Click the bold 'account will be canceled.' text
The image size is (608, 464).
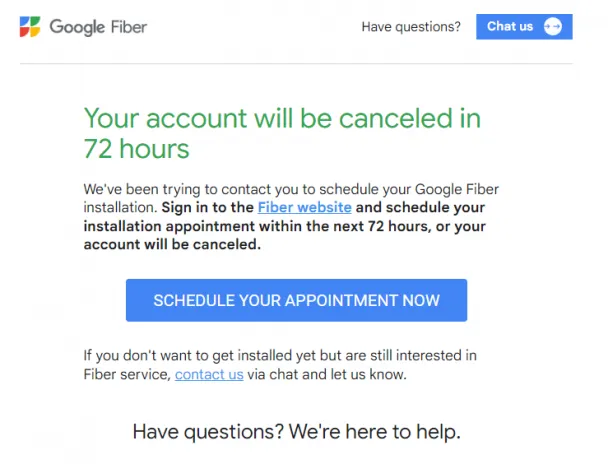pos(172,245)
